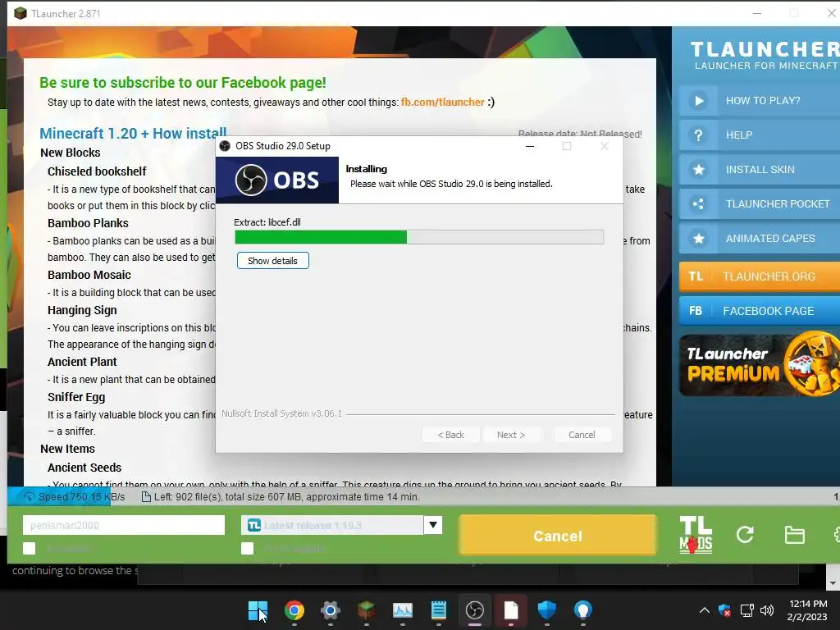Click the refresh icon in TLauncher bottom bar

click(745, 535)
